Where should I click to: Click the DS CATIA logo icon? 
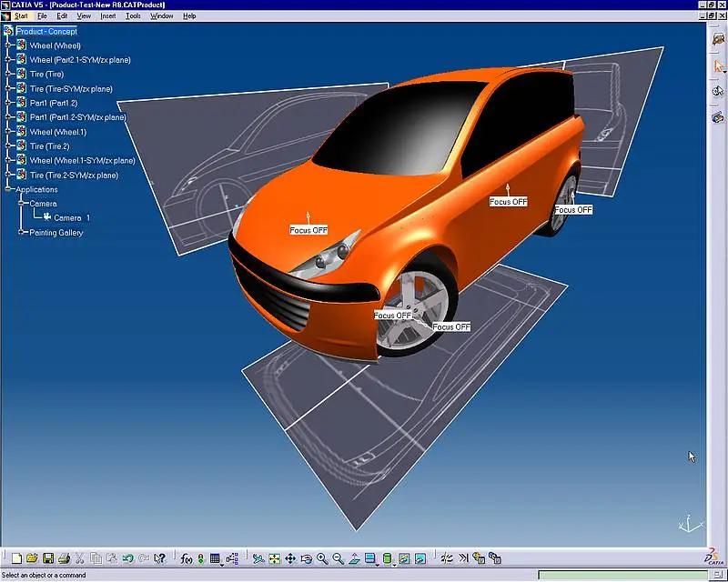point(714,557)
